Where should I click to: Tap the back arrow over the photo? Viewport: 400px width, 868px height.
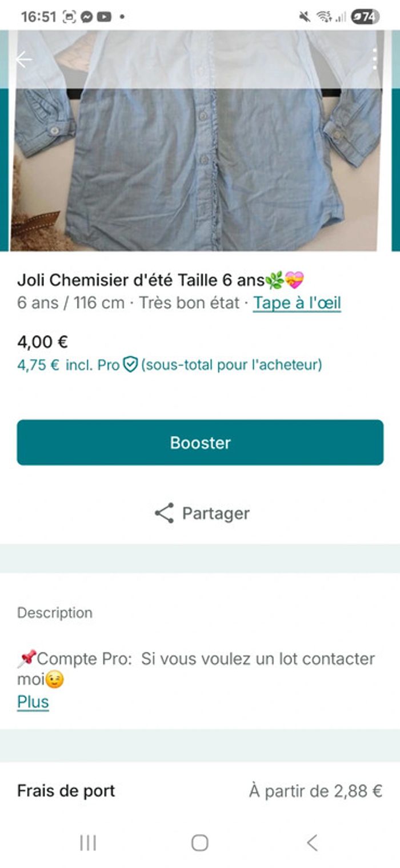(23, 59)
